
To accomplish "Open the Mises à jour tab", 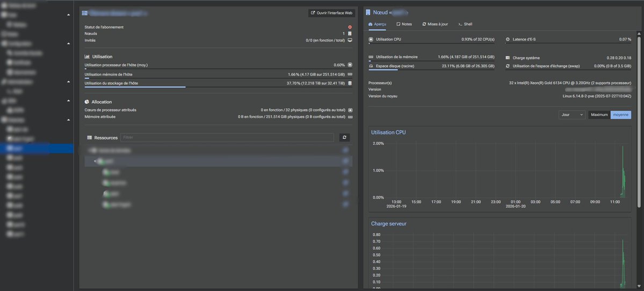I will click(x=435, y=24).
